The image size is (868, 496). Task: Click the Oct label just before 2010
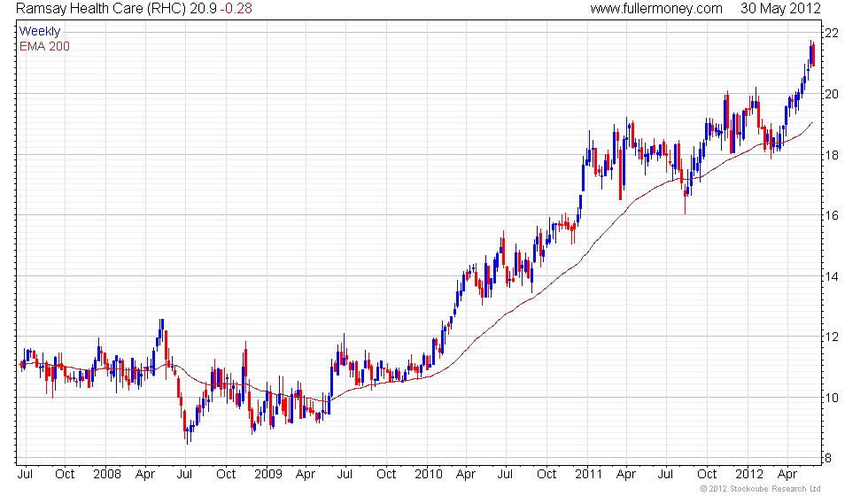386,475
